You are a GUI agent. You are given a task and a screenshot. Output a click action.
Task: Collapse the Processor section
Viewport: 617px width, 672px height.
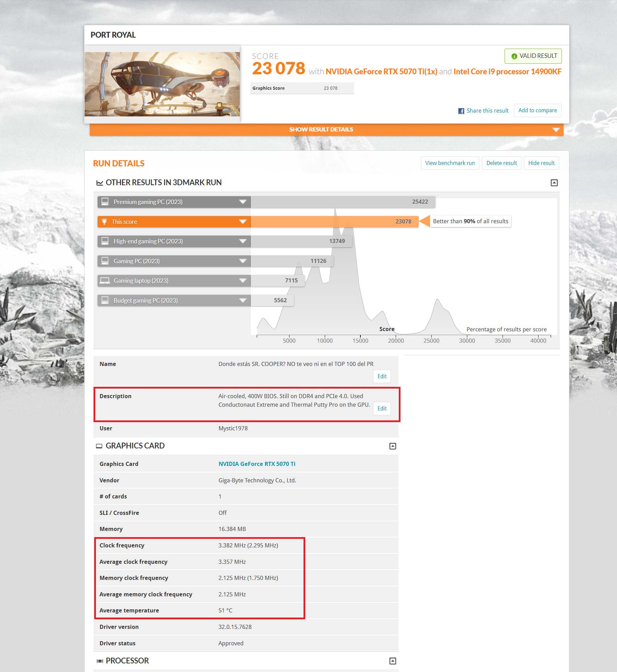(393, 661)
